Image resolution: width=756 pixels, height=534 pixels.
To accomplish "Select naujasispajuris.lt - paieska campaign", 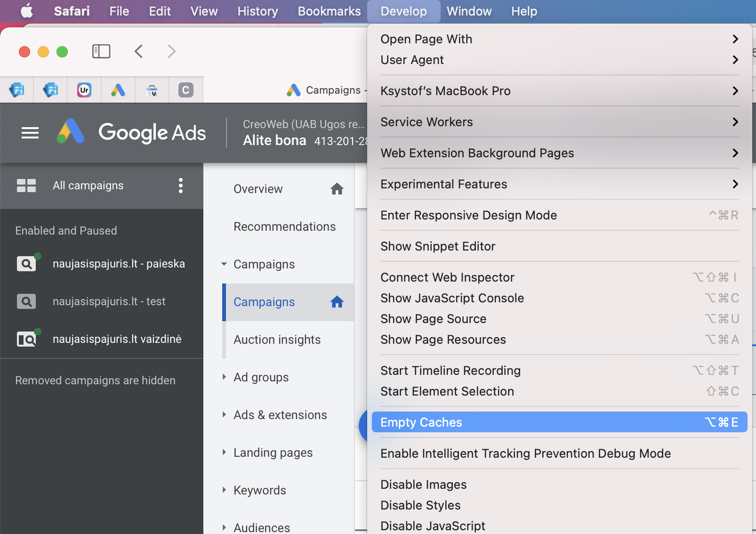I will 119,264.
